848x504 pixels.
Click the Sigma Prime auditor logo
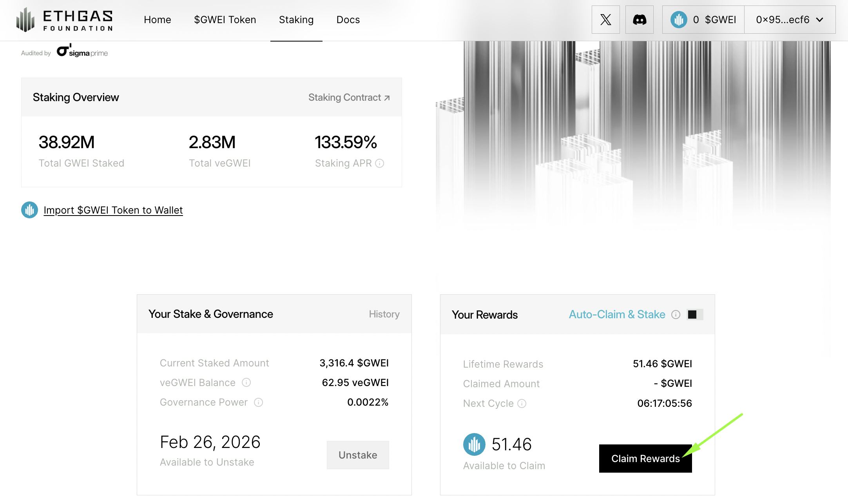(x=82, y=51)
